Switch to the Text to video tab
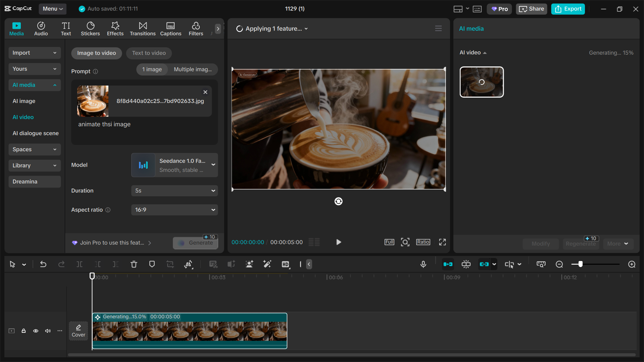Image resolution: width=644 pixels, height=362 pixels. (x=149, y=53)
